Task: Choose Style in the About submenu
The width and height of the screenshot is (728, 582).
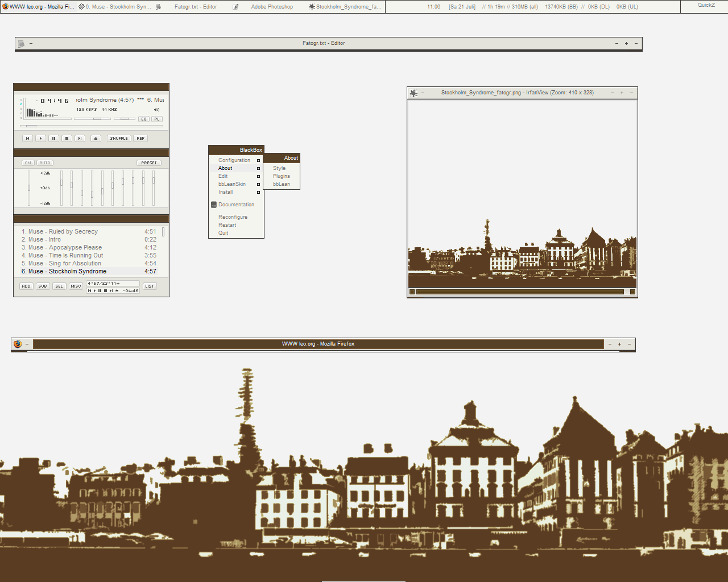Action: (x=282, y=168)
